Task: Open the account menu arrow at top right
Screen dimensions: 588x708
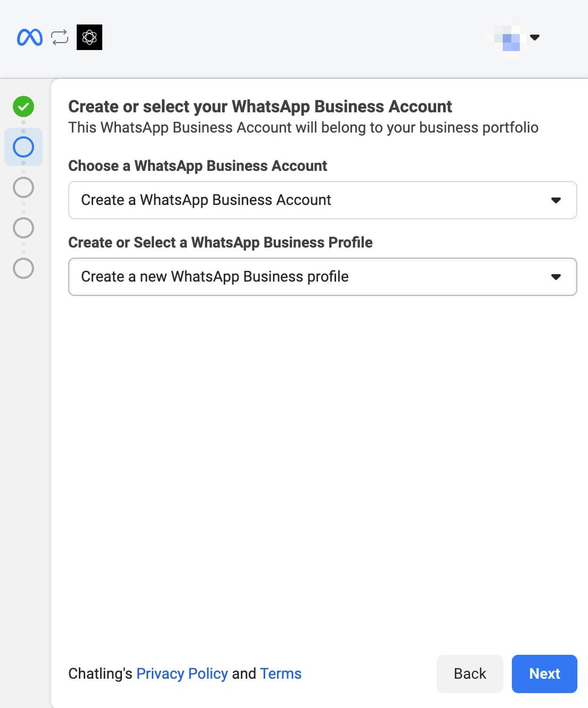Action: tap(535, 37)
